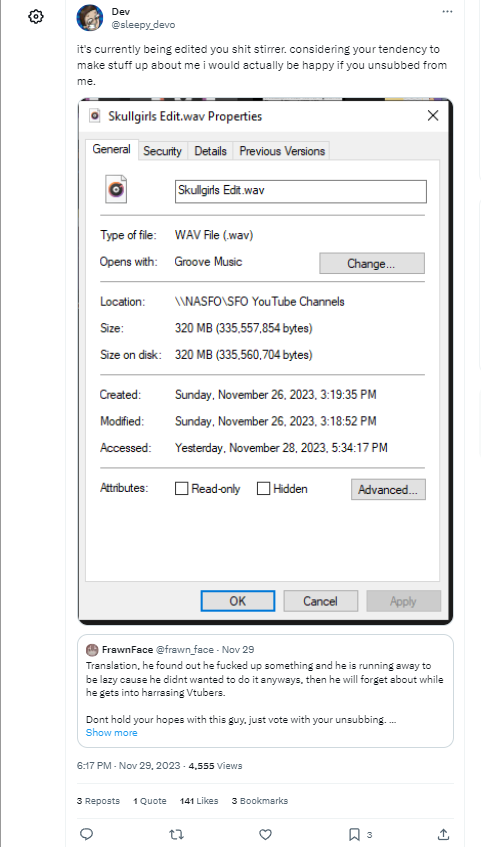Click the Groove Music opens-with text
This screenshot has width=481, height=847.
pos(208,262)
